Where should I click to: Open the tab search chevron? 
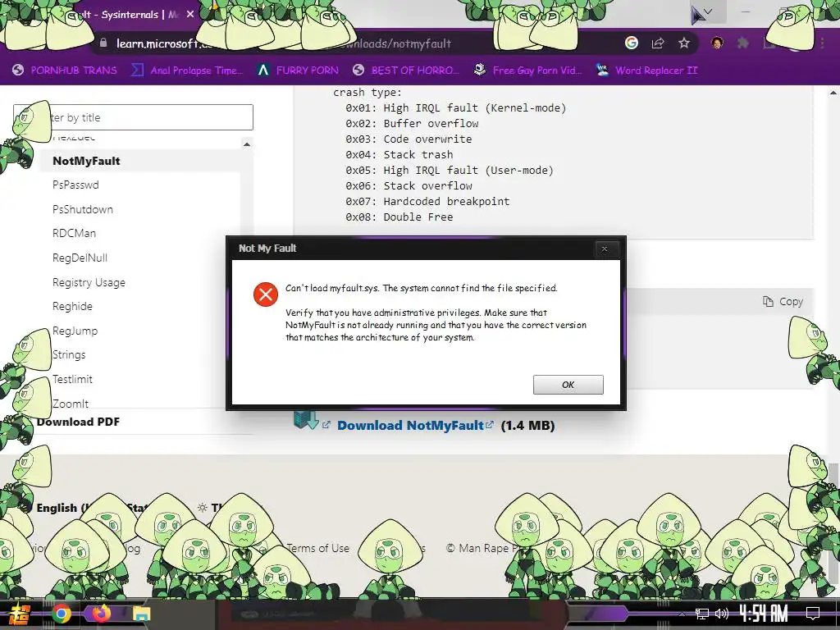pyautogui.click(x=708, y=11)
